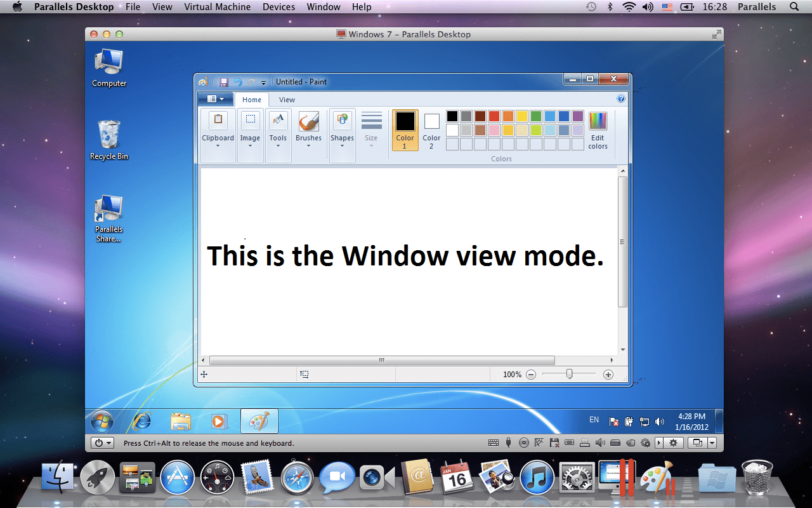Click the Edit colors rainbow icon

598,121
